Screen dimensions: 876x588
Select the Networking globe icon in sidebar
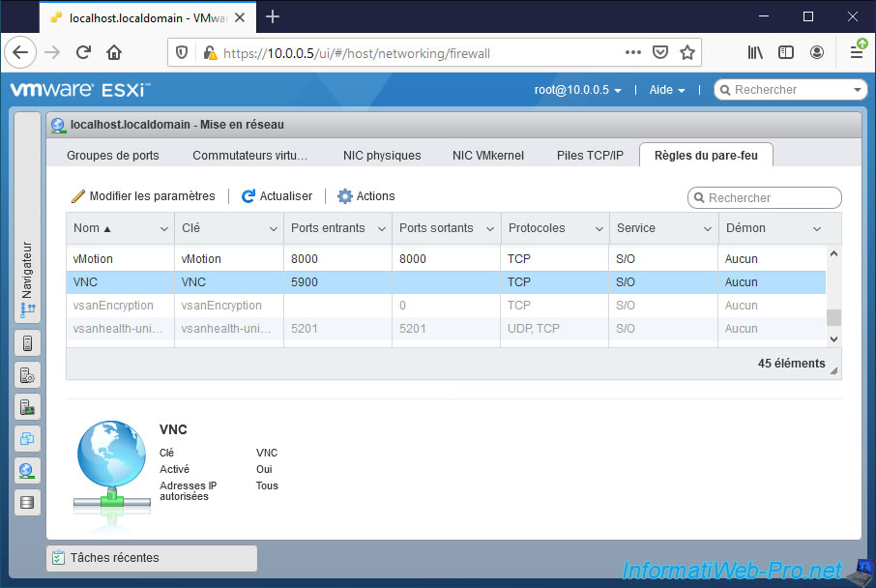27,470
